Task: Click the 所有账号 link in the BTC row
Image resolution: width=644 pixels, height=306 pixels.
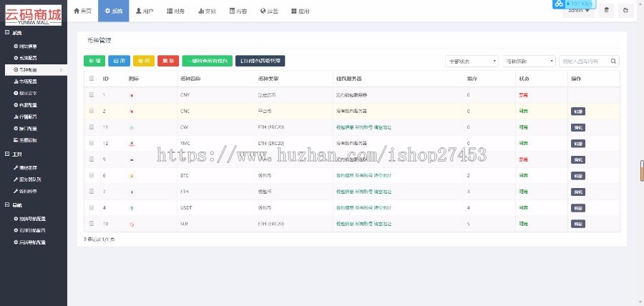Action: tap(364, 176)
